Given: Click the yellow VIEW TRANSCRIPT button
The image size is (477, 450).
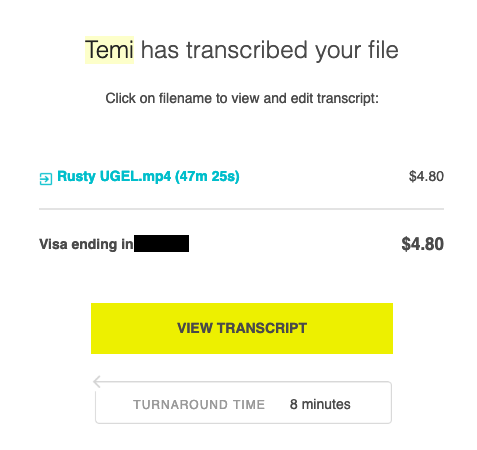Looking at the screenshot, I should pyautogui.click(x=242, y=328).
